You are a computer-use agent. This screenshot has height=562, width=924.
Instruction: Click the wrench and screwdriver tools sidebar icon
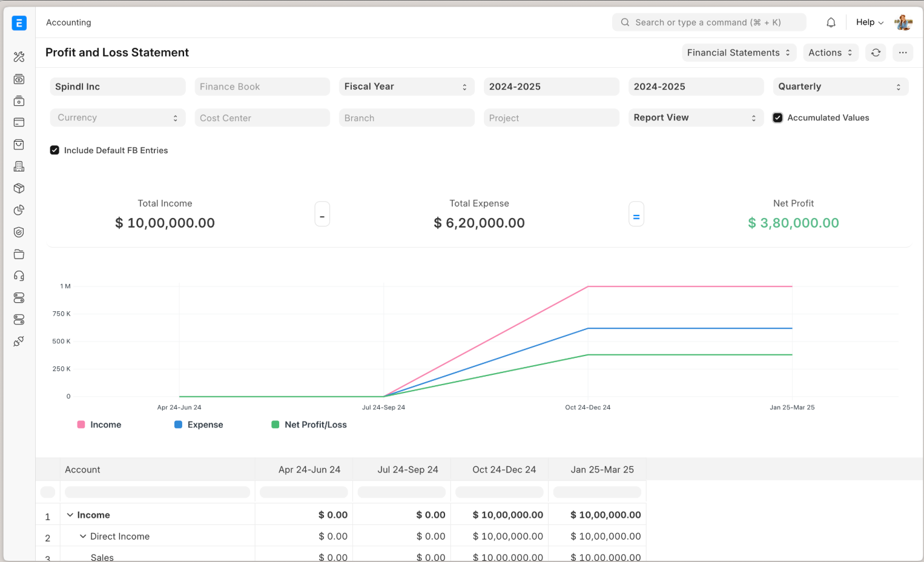pos(19,57)
